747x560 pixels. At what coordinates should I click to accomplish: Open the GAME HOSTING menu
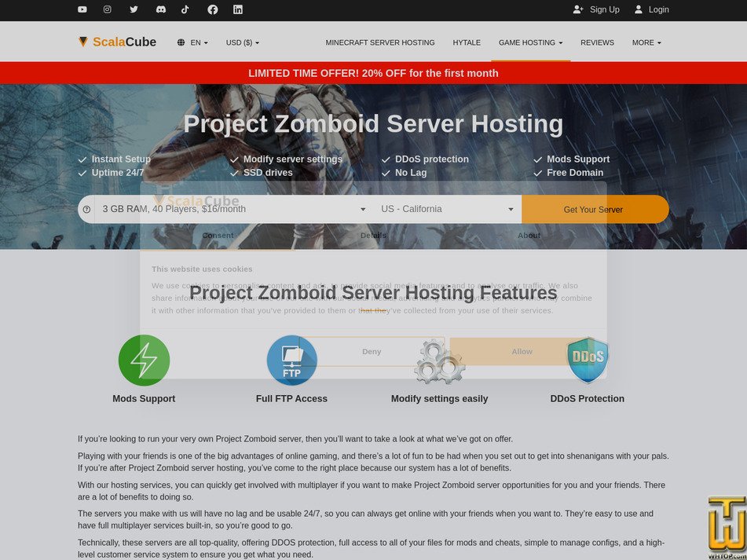pos(530,42)
